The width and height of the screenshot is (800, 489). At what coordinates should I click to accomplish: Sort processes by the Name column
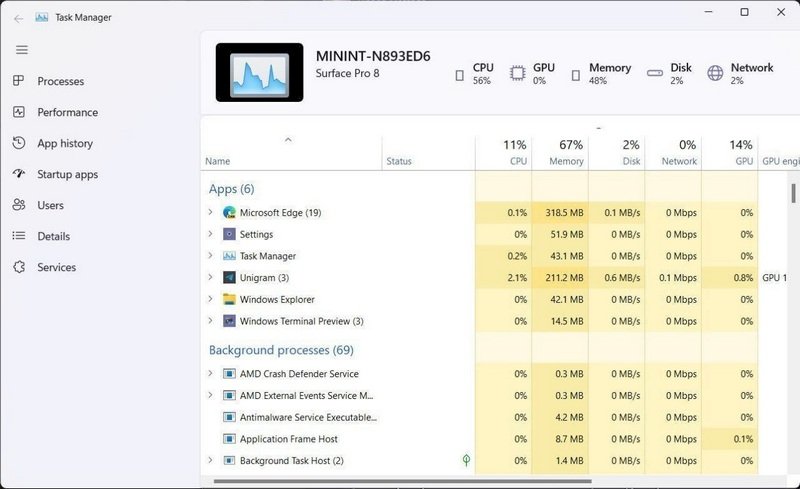[291, 153]
